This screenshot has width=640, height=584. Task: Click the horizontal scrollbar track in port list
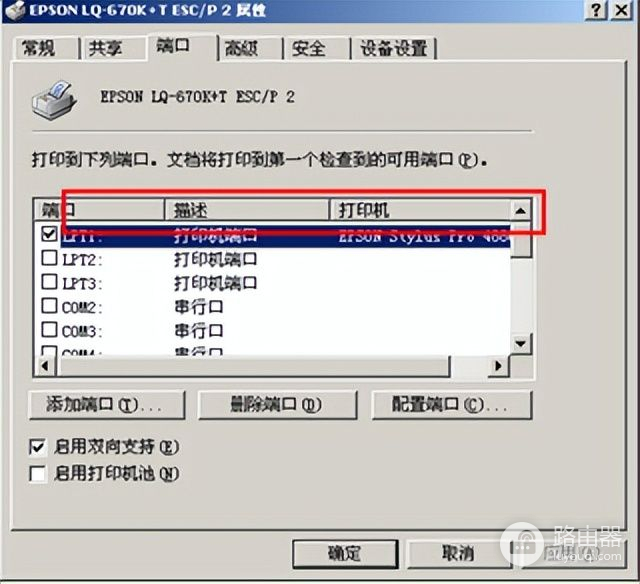pos(253,366)
